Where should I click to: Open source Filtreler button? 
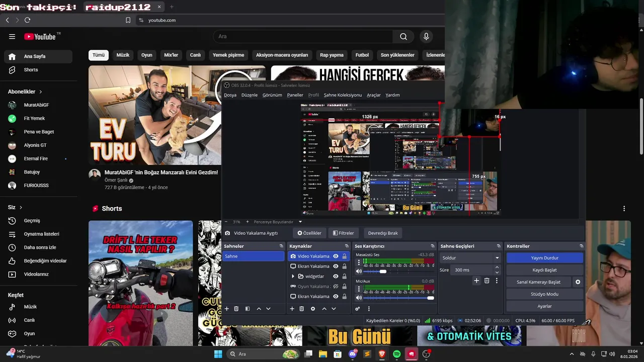[x=344, y=233]
